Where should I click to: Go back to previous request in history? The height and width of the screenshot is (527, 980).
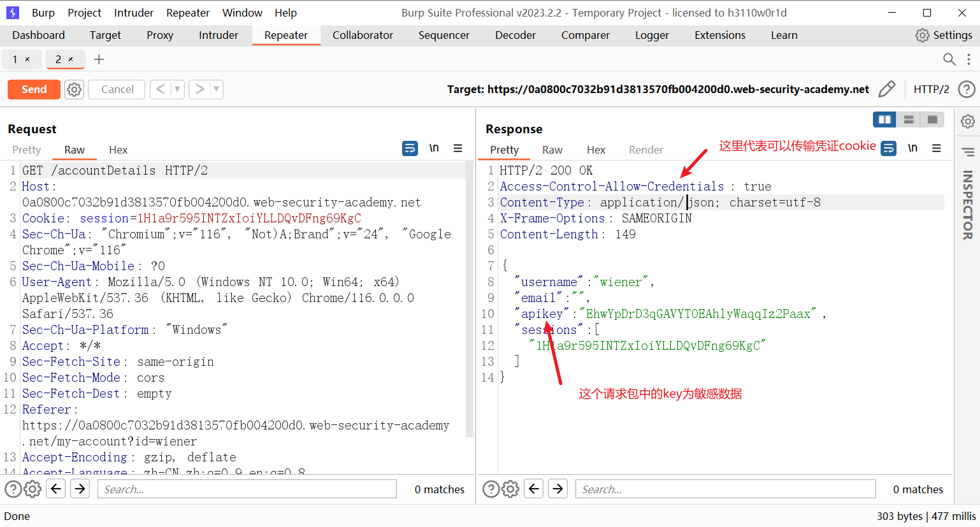(x=161, y=89)
